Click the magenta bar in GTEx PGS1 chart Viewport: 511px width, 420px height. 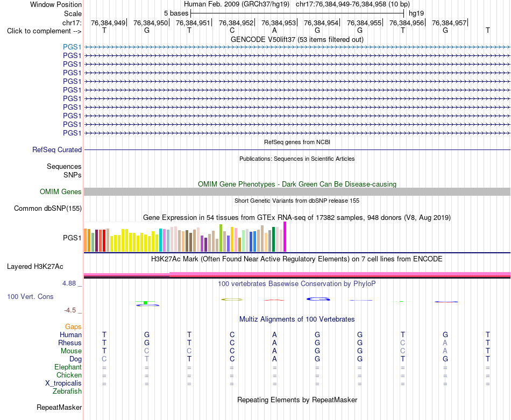285,237
